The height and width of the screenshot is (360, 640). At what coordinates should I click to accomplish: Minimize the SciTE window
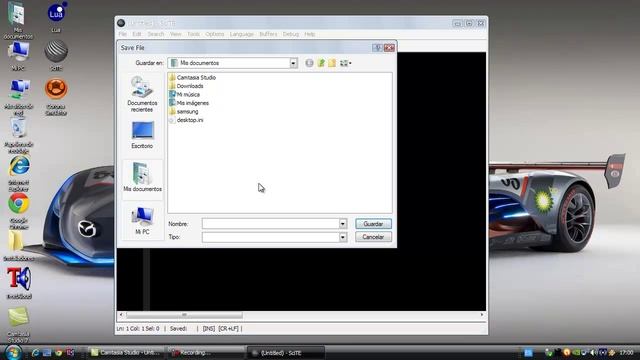tap(457, 23)
